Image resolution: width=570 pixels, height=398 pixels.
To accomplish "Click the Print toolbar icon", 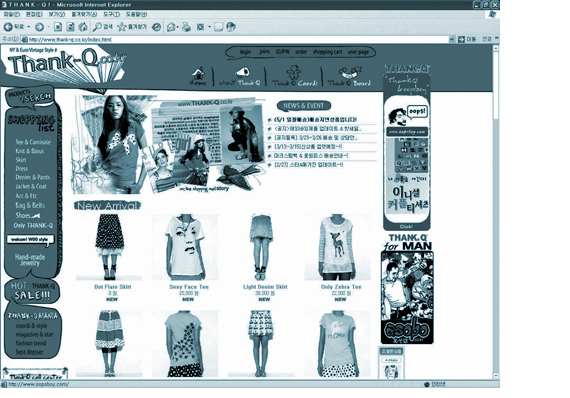I will [x=186, y=27].
